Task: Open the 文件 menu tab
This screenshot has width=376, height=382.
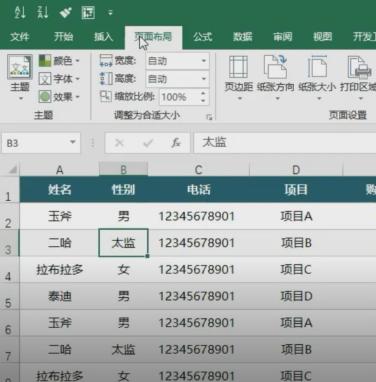Action: pos(19,37)
